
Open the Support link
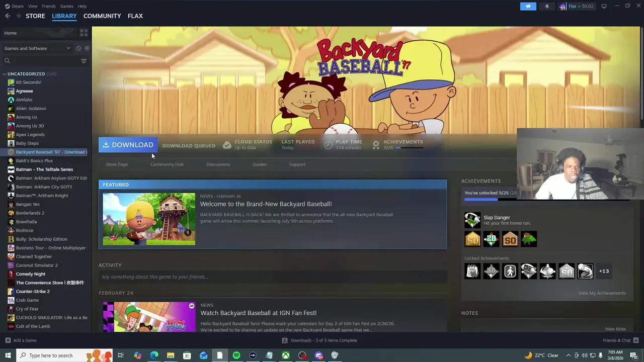(x=297, y=164)
